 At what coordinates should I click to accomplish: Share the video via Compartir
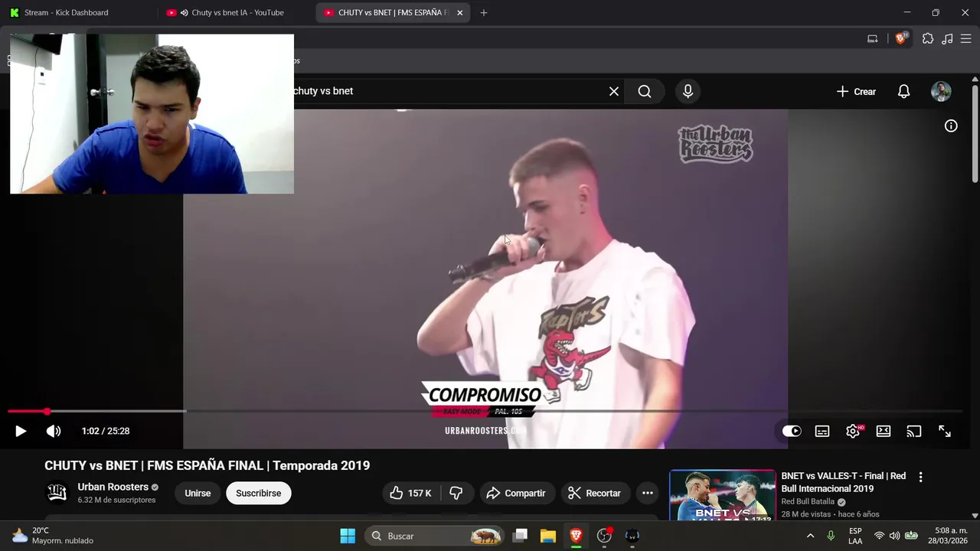[x=516, y=494]
